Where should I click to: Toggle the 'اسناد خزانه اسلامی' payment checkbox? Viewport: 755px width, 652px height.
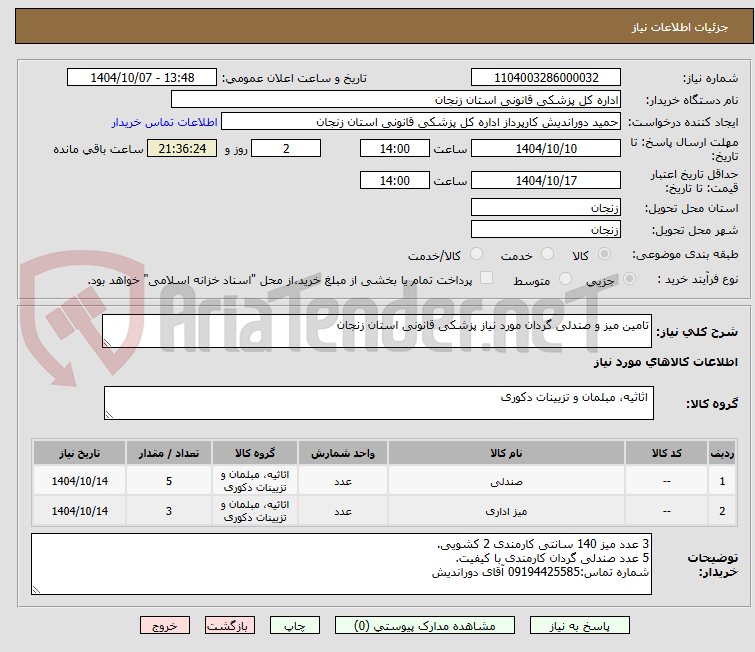(x=487, y=279)
